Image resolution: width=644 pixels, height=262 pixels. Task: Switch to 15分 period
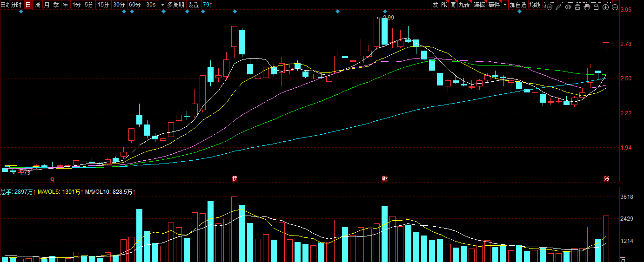103,5
